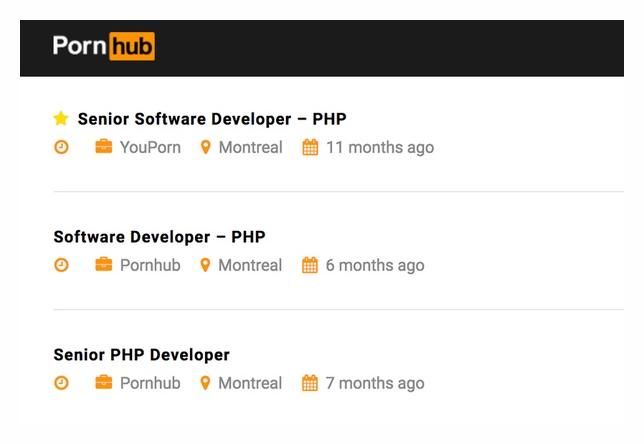Click calendar icon beside 6 months ago

click(x=310, y=265)
